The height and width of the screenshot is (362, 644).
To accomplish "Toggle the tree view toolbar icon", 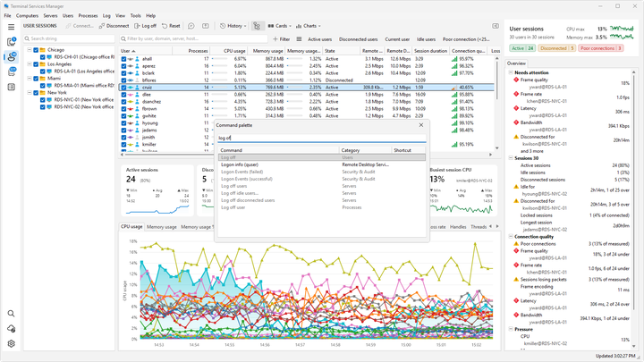I will pyautogui.click(x=257, y=26).
